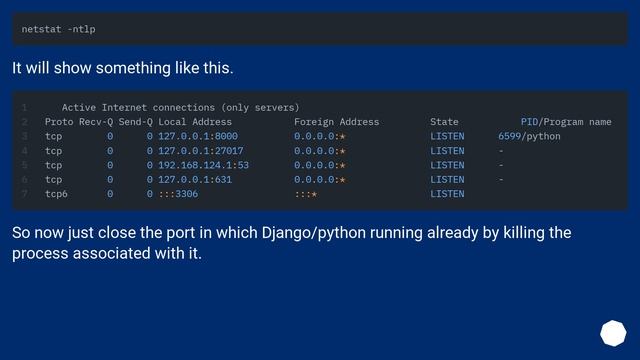Click the local address '127.0.0.1:8000'

(198, 136)
